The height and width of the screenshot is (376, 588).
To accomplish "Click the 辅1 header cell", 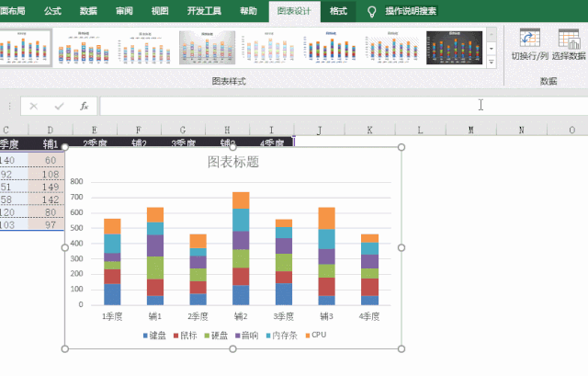I will [x=51, y=143].
